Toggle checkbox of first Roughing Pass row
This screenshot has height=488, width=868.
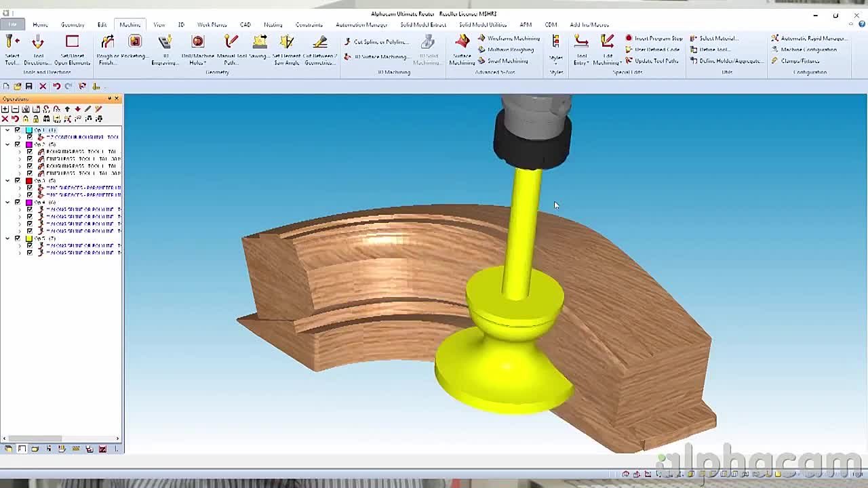pos(29,151)
